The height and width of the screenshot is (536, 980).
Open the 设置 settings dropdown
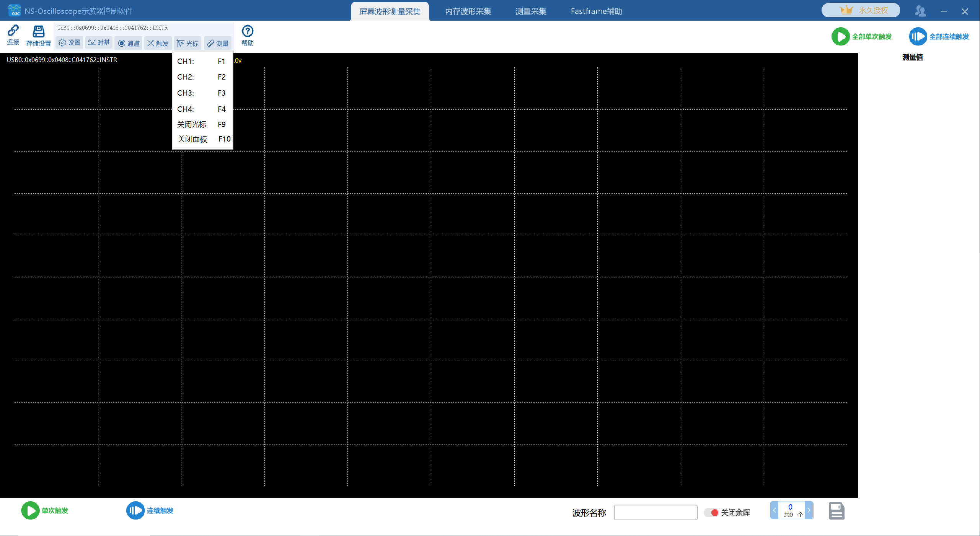point(70,43)
